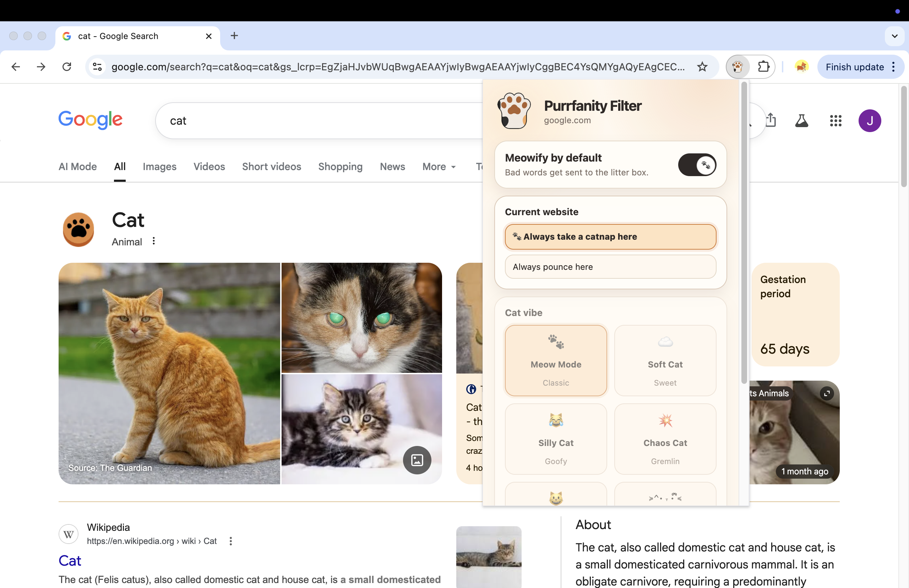The image size is (909, 588).
Task: Open view all images icon on kitten photo
Action: pos(417,460)
